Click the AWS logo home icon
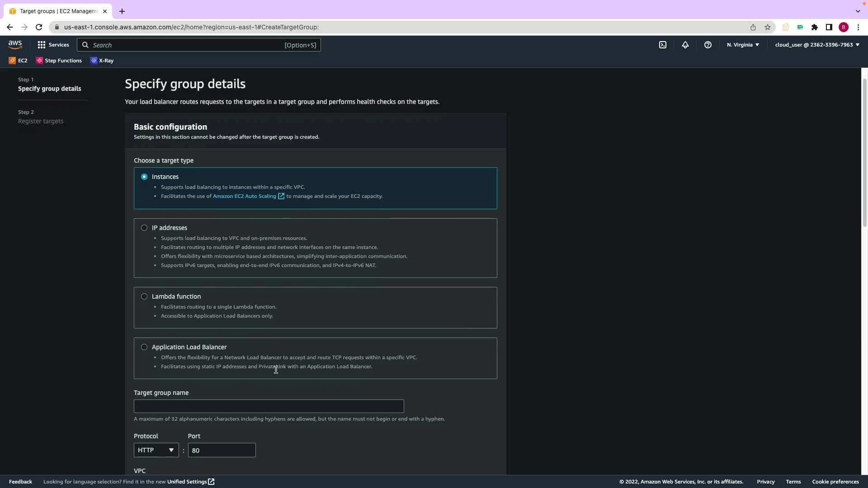This screenshot has height=488, width=868. pos(15,45)
